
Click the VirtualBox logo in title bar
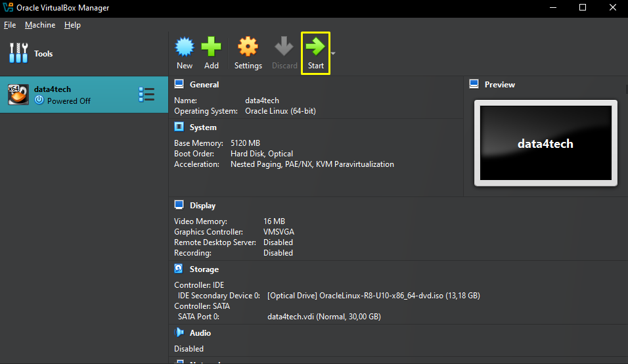8,8
